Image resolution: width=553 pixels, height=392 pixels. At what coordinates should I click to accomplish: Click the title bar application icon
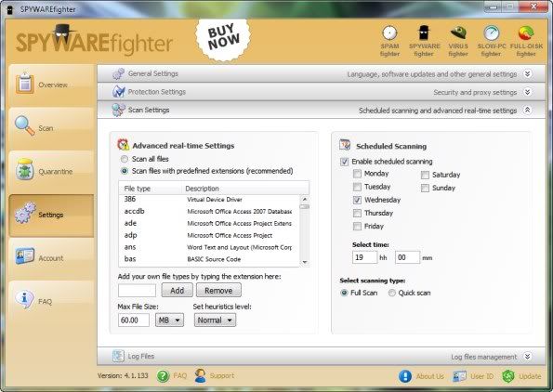point(10,10)
